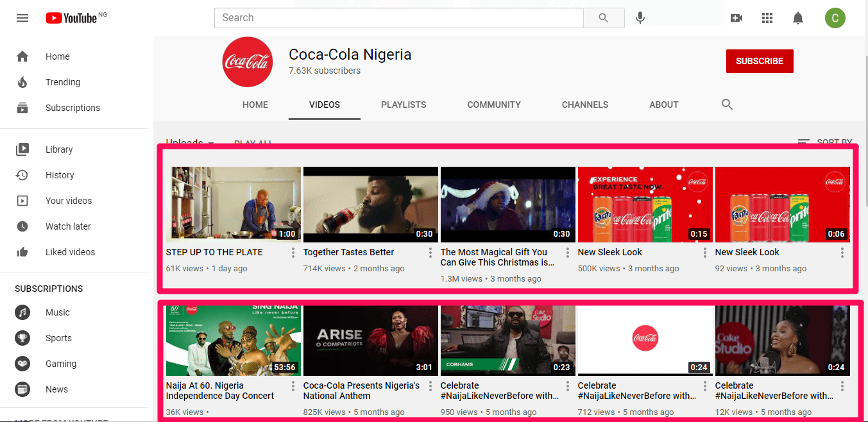Image resolution: width=868 pixels, height=422 pixels.
Task: Open options menu for STEP UP TO THE PLATE
Action: tap(293, 253)
